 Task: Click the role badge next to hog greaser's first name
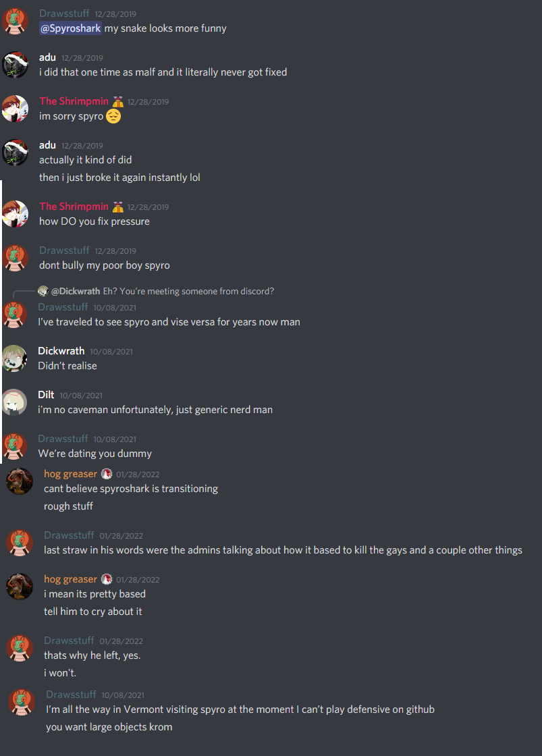coord(107,474)
